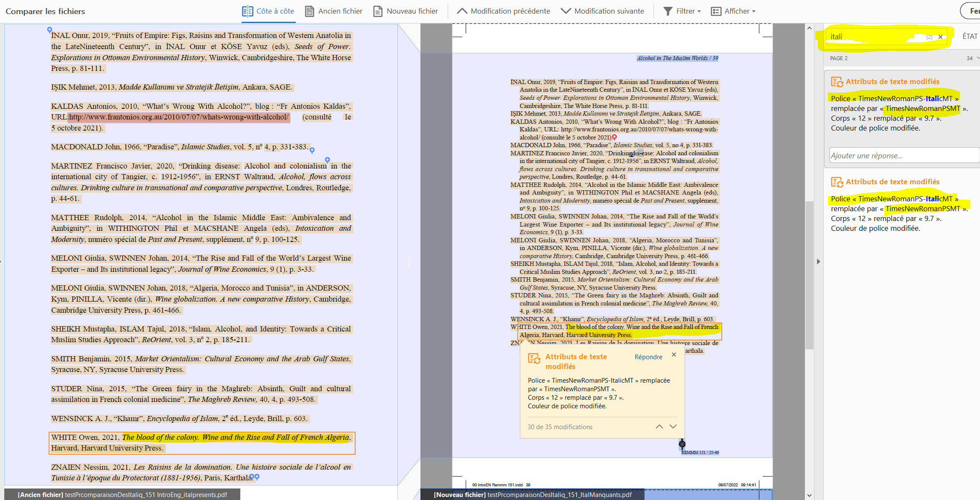This screenshot has height=500, width=980.
Task: Click the Attributs de texte modifiés icon in popup
Action: tap(534, 359)
